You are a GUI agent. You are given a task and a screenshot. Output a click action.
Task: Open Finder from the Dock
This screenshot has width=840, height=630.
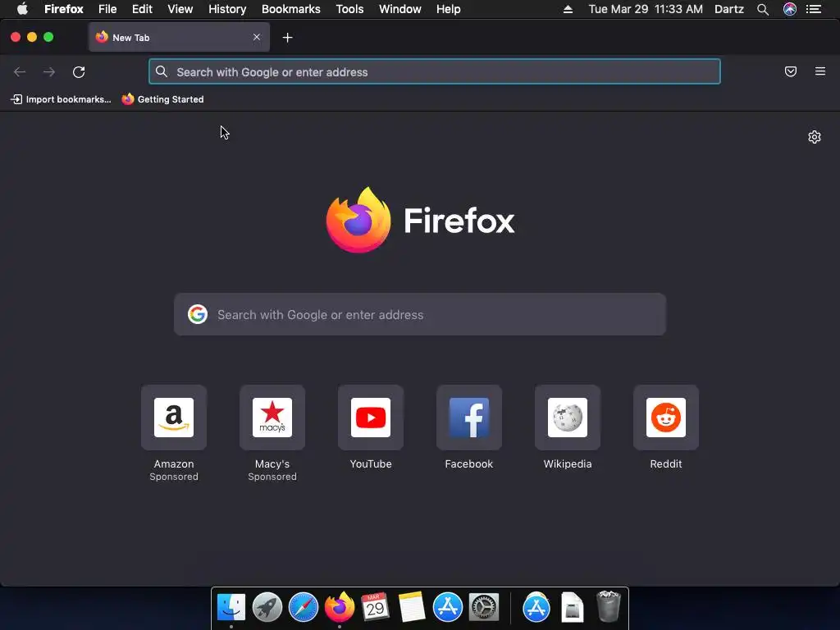click(x=231, y=607)
